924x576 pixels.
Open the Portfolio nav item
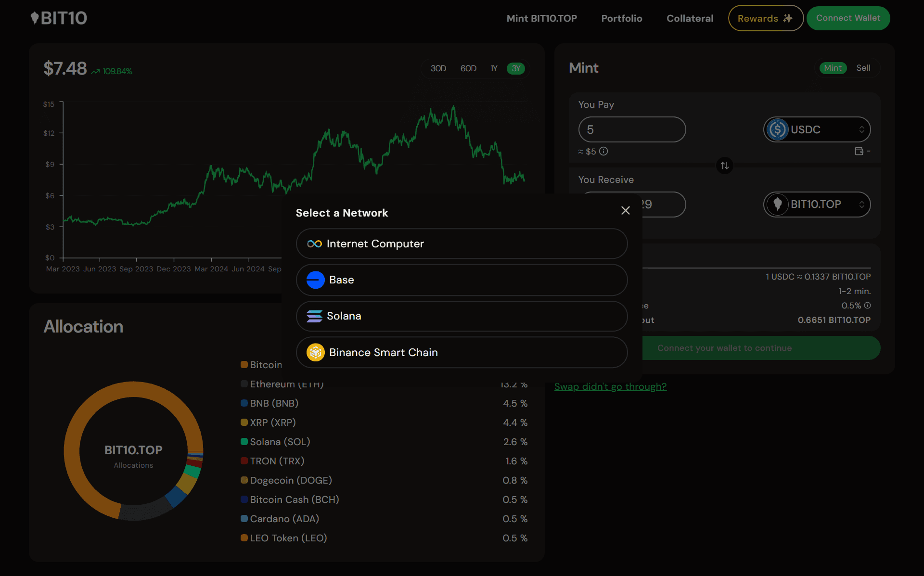621,18
